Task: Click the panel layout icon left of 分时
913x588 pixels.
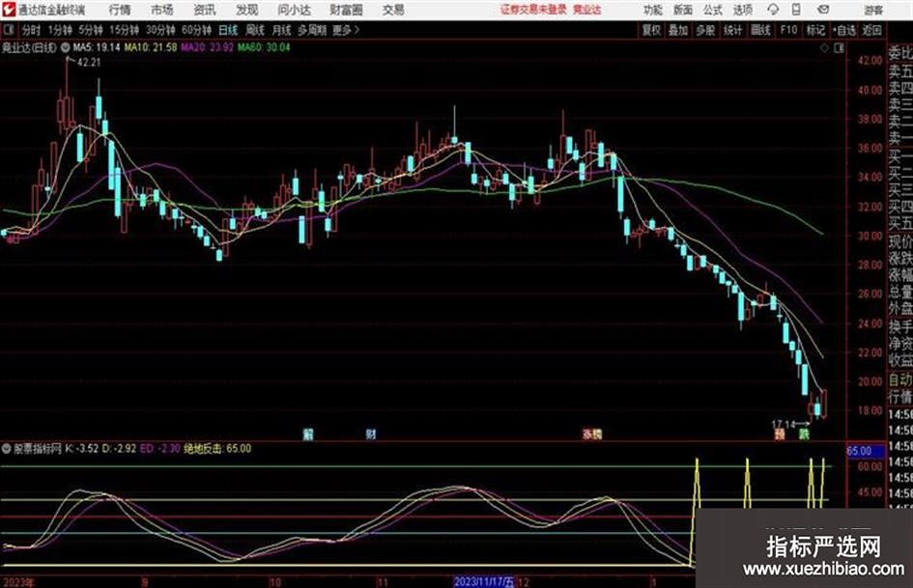Action: (x=8, y=30)
